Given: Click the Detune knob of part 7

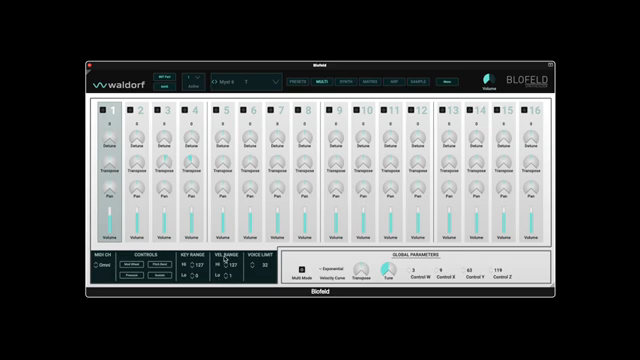Looking at the screenshot, I should pyautogui.click(x=277, y=138).
